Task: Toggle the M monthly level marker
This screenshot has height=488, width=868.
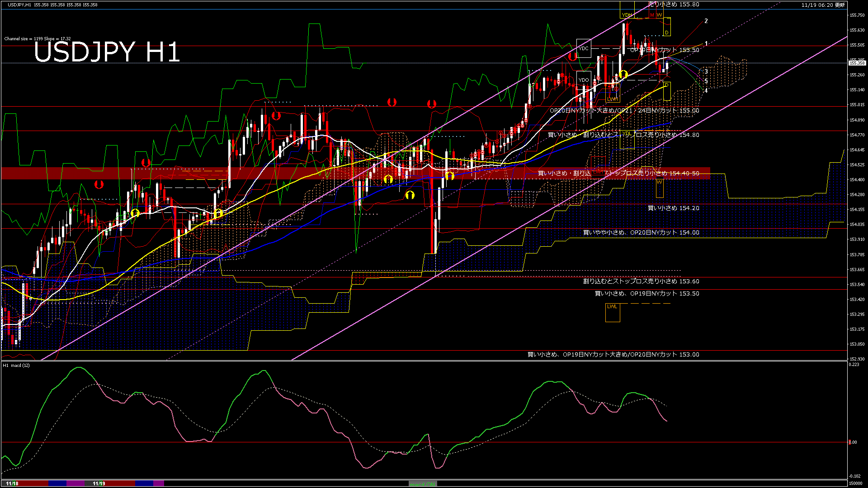Action: pyautogui.click(x=652, y=14)
